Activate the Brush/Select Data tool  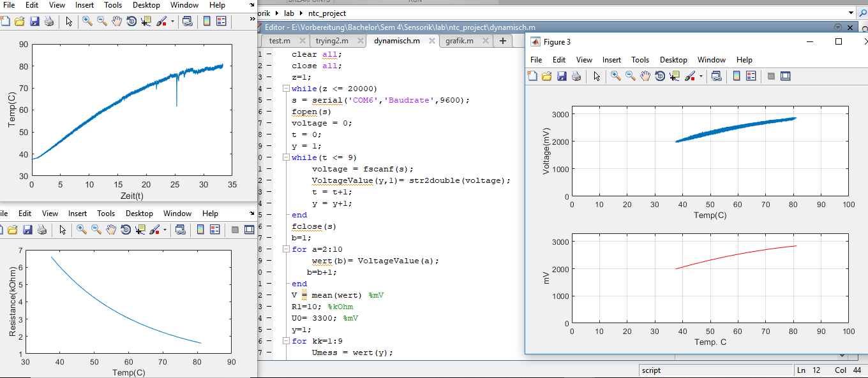coord(690,76)
